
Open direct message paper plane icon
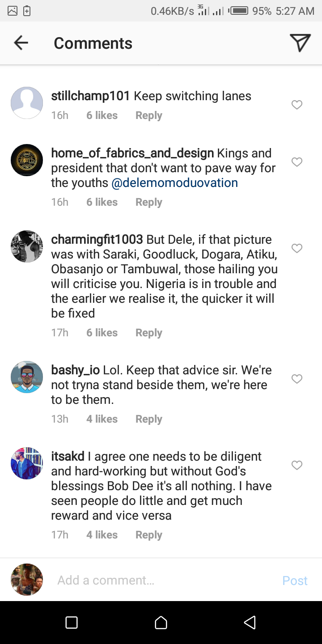click(300, 43)
